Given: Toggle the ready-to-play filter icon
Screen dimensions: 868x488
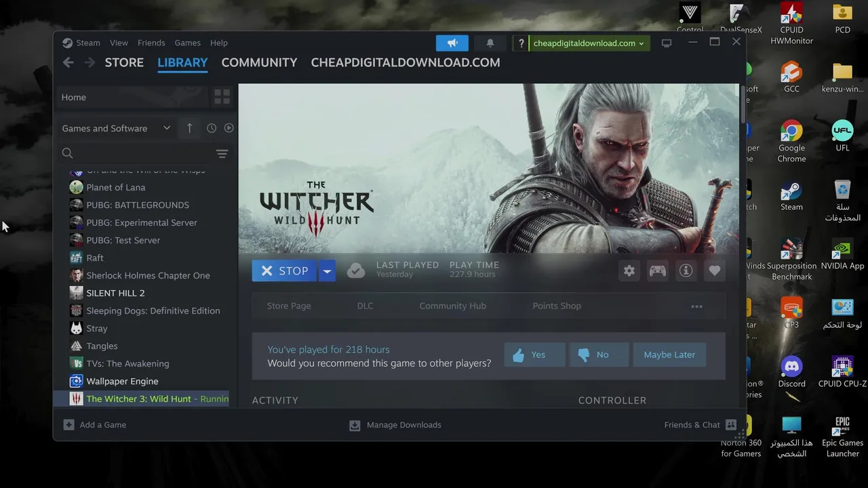Looking at the screenshot, I should pyautogui.click(x=229, y=128).
